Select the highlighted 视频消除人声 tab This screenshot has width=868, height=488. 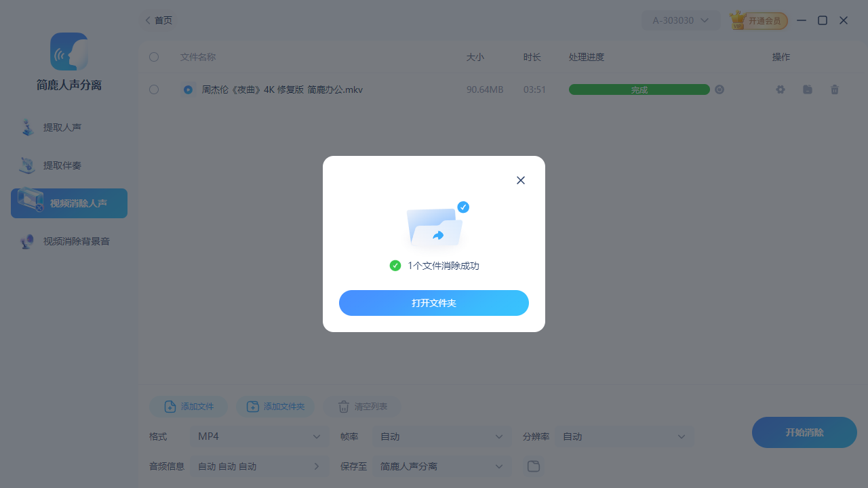click(x=68, y=203)
